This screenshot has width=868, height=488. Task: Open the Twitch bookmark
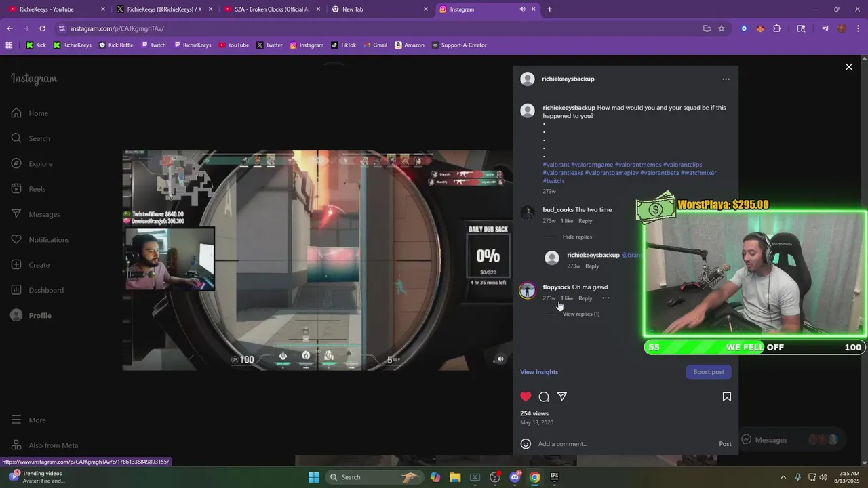(153, 45)
